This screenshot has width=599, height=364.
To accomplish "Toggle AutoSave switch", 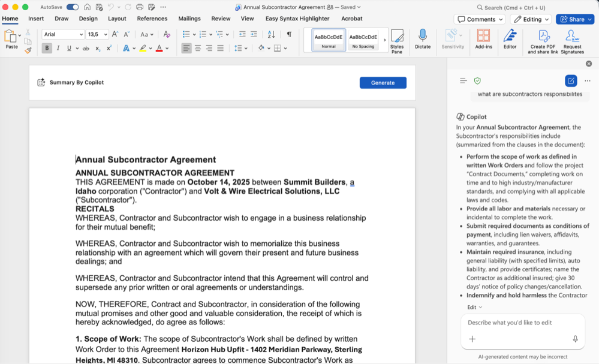I will (72, 7).
